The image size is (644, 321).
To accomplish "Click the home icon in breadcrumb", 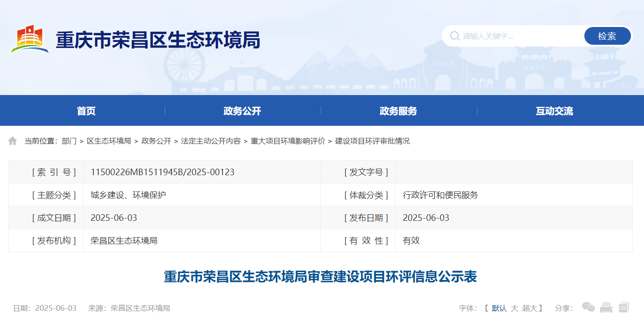I will (13, 141).
